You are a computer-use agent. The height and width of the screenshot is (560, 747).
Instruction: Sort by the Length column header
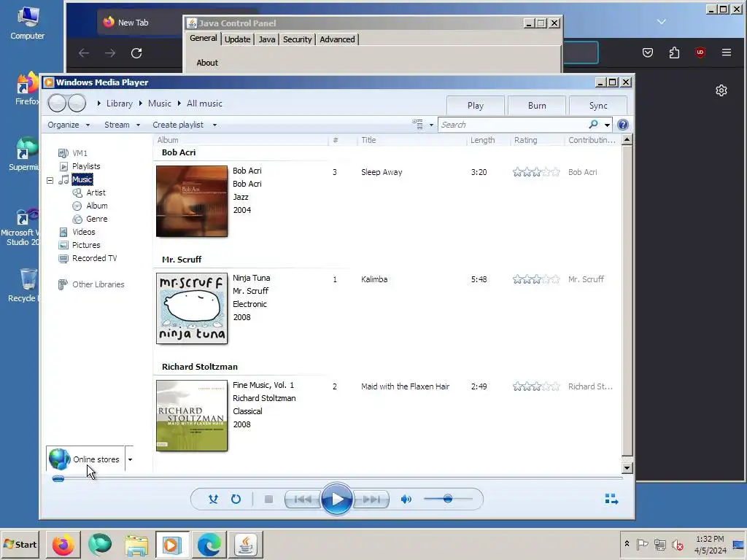click(x=483, y=140)
